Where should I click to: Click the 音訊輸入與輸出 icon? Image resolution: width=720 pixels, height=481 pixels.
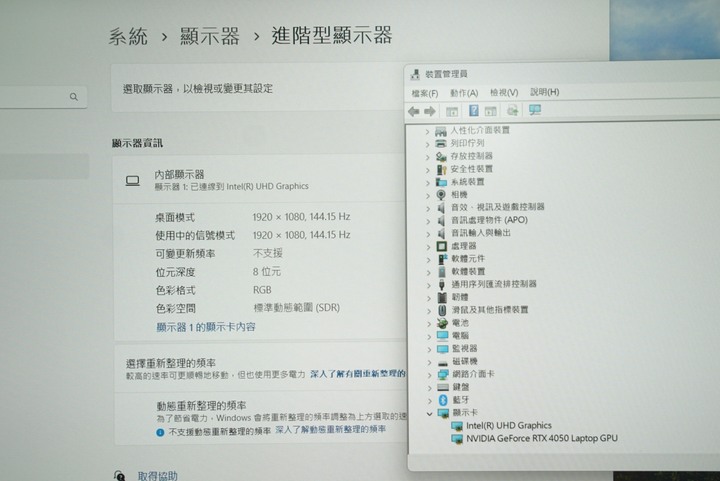pos(441,233)
